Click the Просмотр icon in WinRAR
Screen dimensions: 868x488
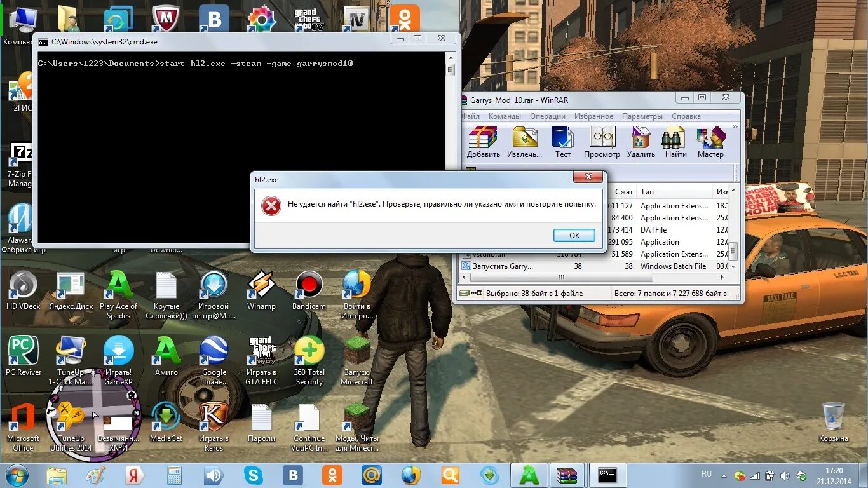[x=602, y=142]
